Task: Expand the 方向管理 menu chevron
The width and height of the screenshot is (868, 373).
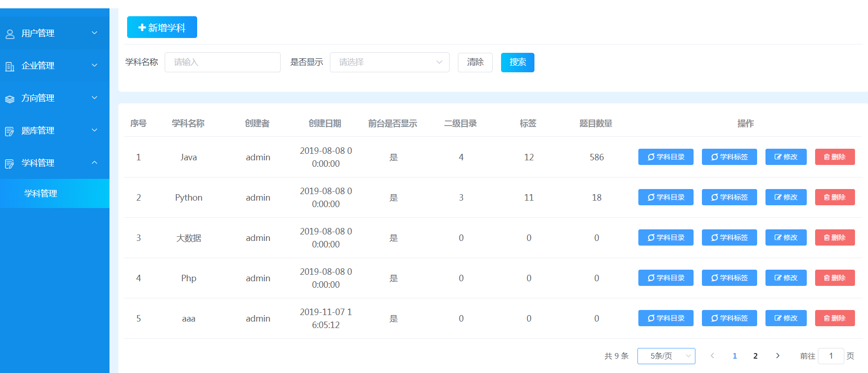Action: pos(95,98)
